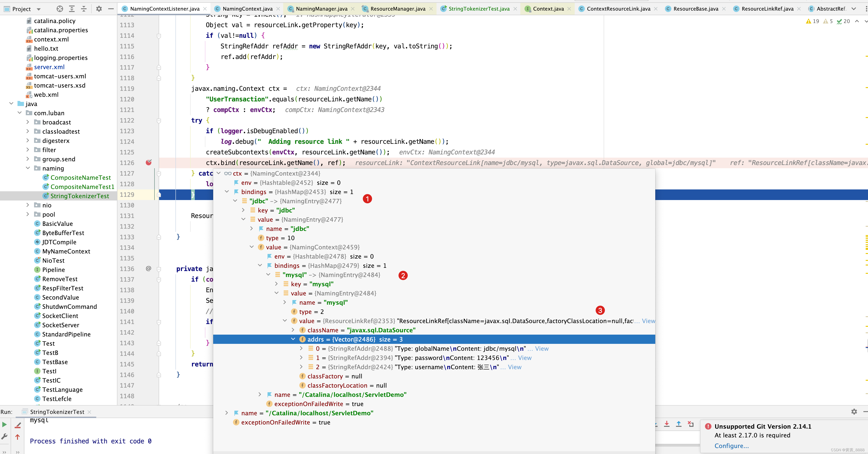Click the red download-arrow icon near the notification
This screenshot has width=868, height=454.
pyautogui.click(x=667, y=424)
